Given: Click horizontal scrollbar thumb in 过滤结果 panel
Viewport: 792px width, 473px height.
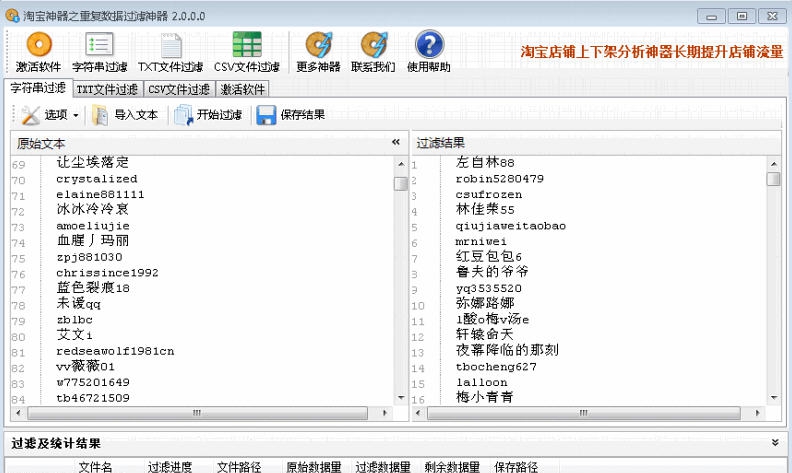Looking at the screenshot, I should click(x=584, y=413).
